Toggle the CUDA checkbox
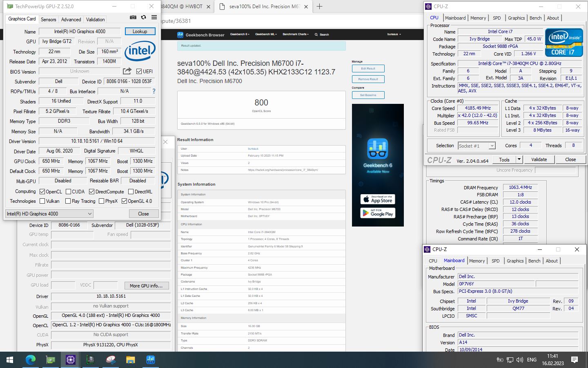The image size is (588, 368). click(x=69, y=191)
